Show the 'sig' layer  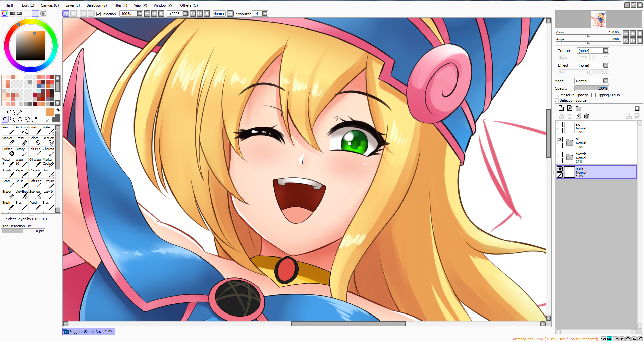pos(560,125)
